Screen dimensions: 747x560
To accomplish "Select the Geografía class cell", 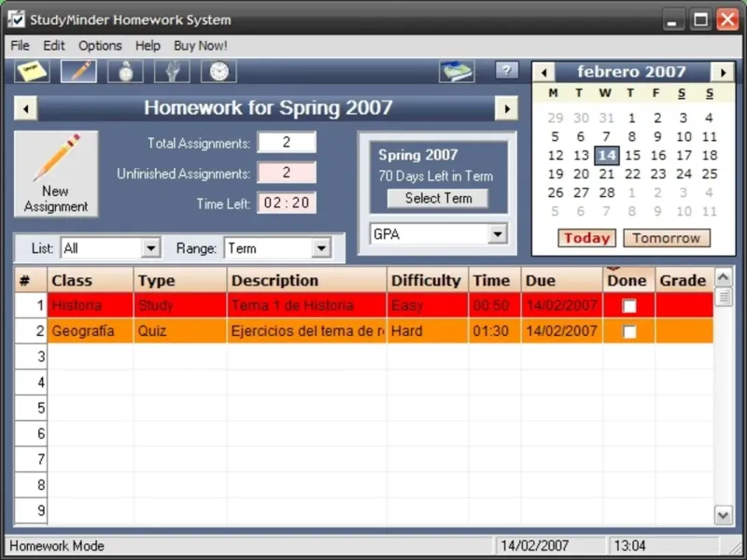I will pos(91,331).
